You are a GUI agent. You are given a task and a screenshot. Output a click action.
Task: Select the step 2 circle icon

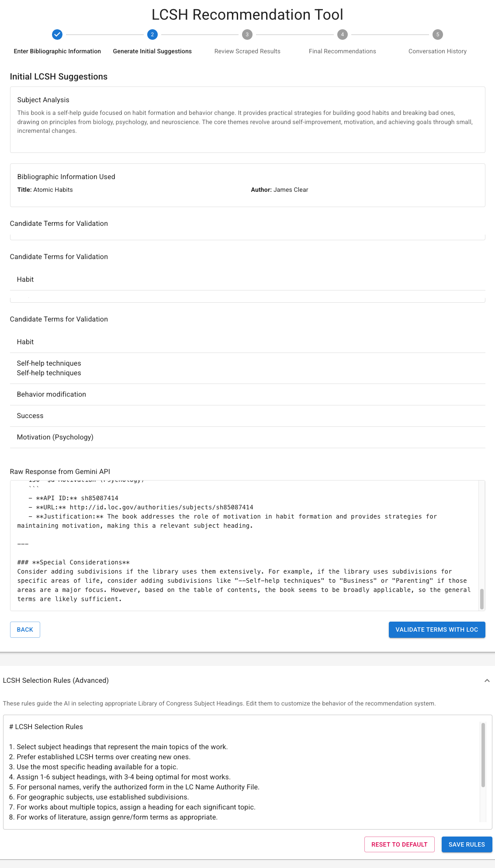(x=152, y=35)
